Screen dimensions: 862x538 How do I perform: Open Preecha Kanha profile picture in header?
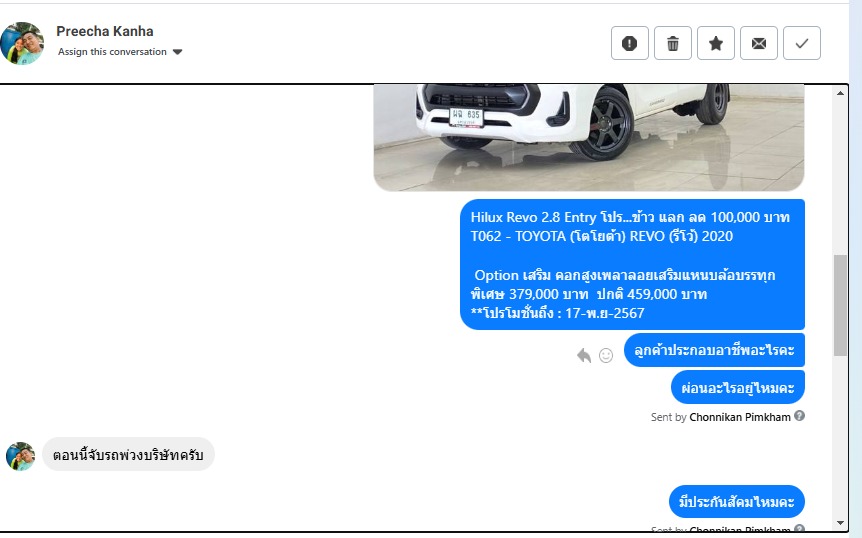point(22,43)
